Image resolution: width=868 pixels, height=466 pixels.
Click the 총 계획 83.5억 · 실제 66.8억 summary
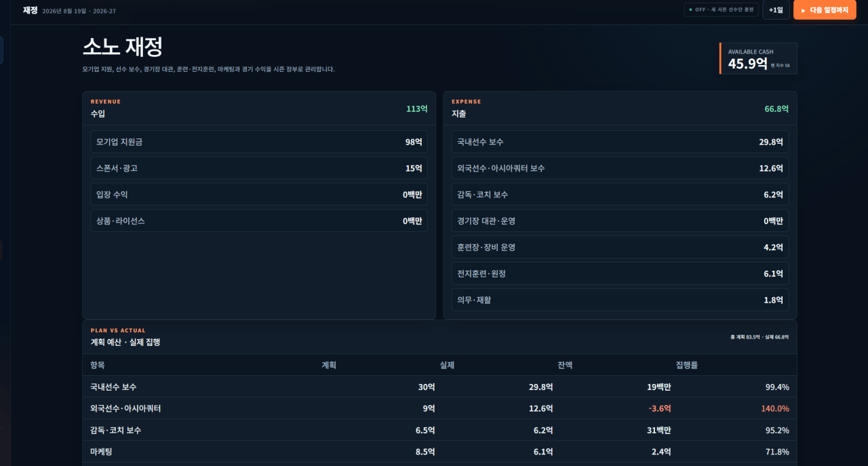click(x=759, y=337)
